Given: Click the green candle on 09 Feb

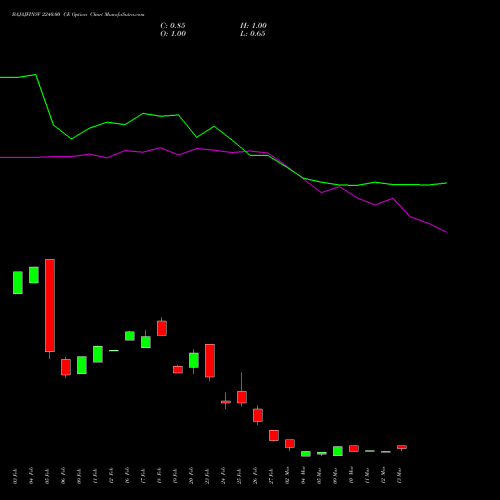Looking at the screenshot, I should point(82,365).
